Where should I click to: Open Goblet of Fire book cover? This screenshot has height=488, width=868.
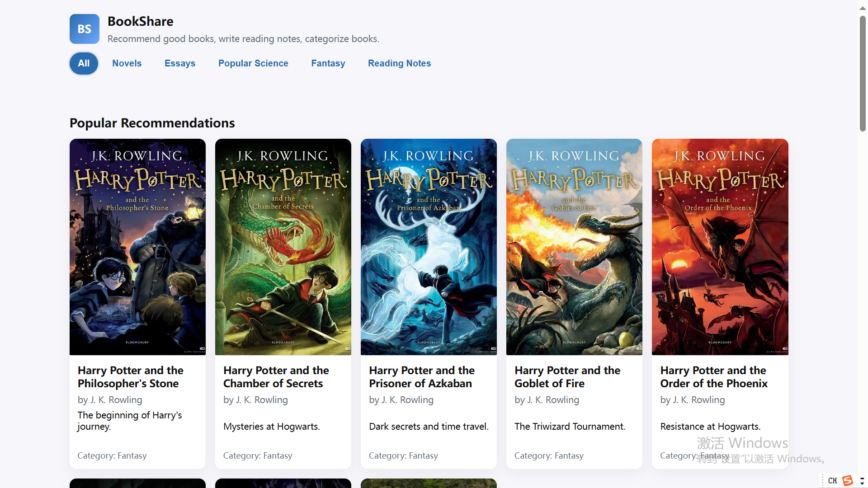pyautogui.click(x=574, y=247)
